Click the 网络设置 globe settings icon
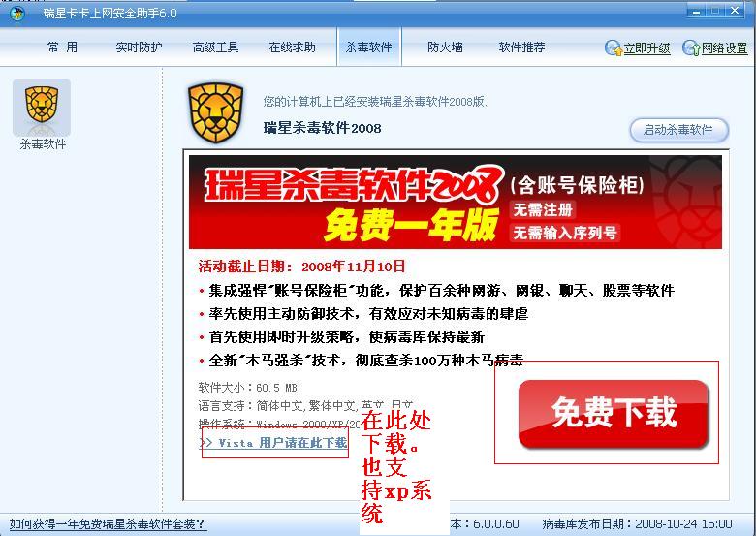This screenshot has height=536, width=756. [x=691, y=47]
